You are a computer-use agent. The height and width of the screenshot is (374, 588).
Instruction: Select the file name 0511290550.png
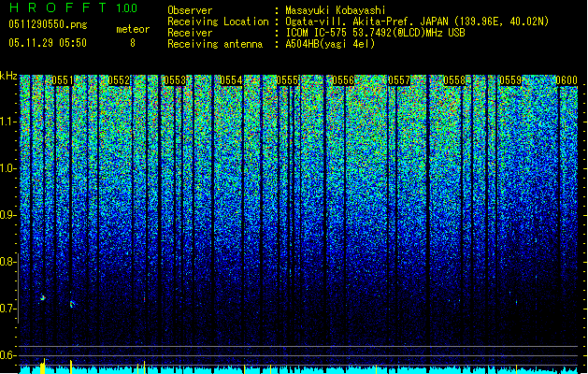click(48, 25)
